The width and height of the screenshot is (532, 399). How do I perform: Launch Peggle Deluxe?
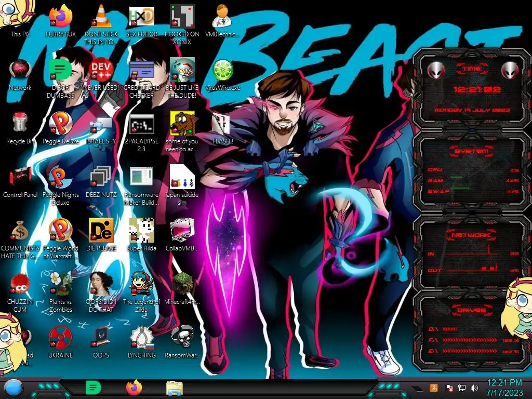coord(60,128)
